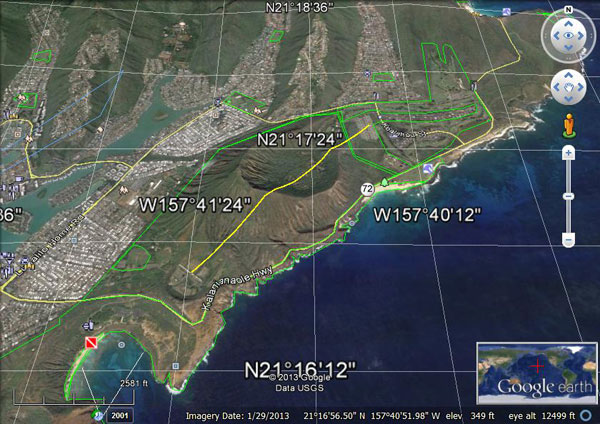Open the historical imagery 2001 button

[118, 414]
